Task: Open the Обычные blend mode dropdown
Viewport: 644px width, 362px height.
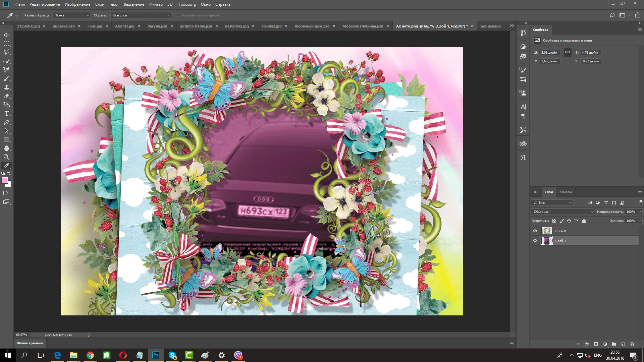Action: pyautogui.click(x=563, y=212)
